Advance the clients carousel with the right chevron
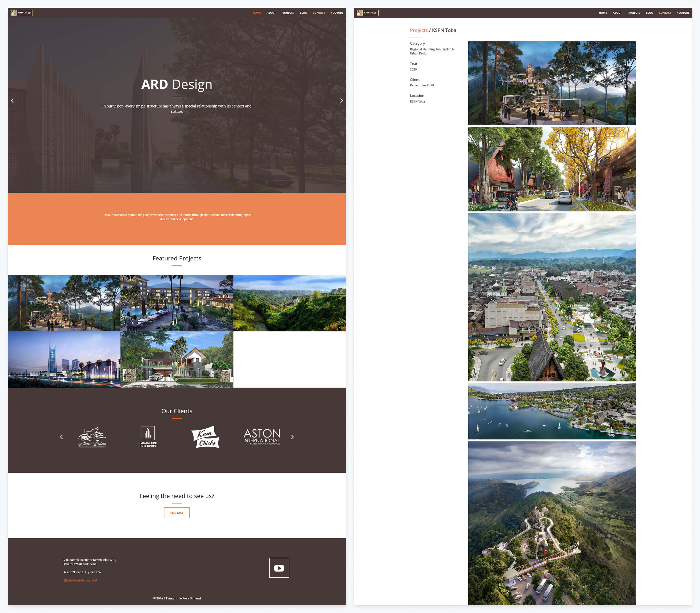The image size is (700, 613). 292,437
